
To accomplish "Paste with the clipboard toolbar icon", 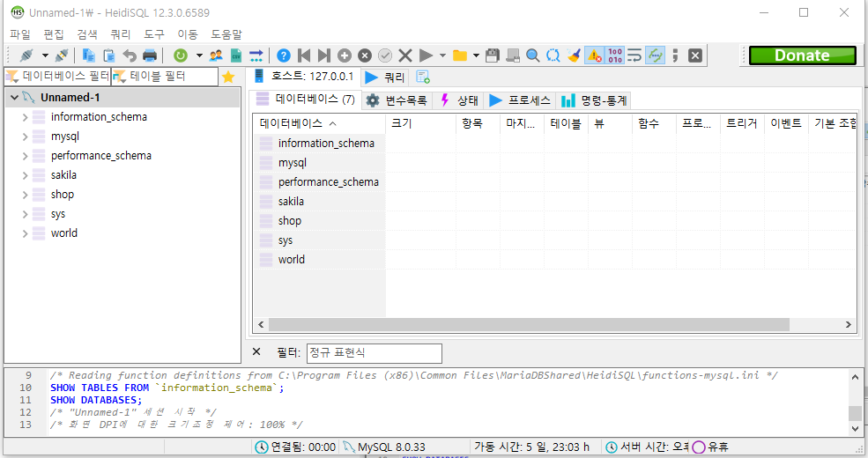I will pos(109,55).
